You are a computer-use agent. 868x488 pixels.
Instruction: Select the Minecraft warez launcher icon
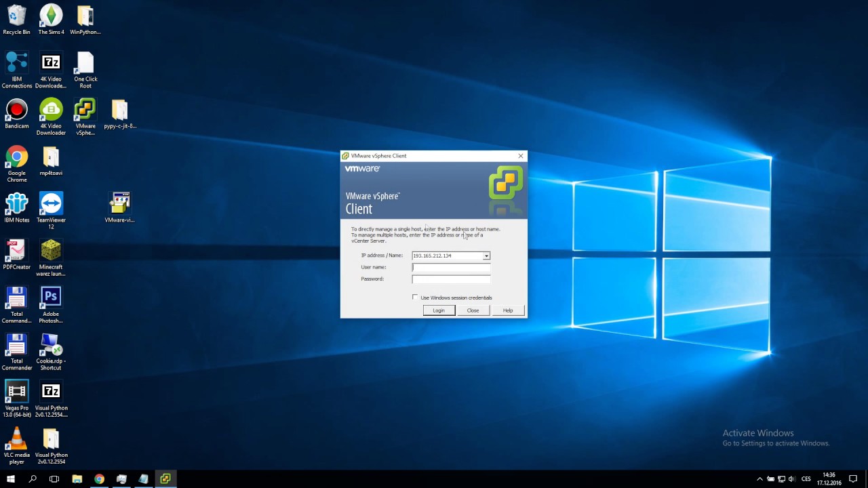[x=51, y=258]
